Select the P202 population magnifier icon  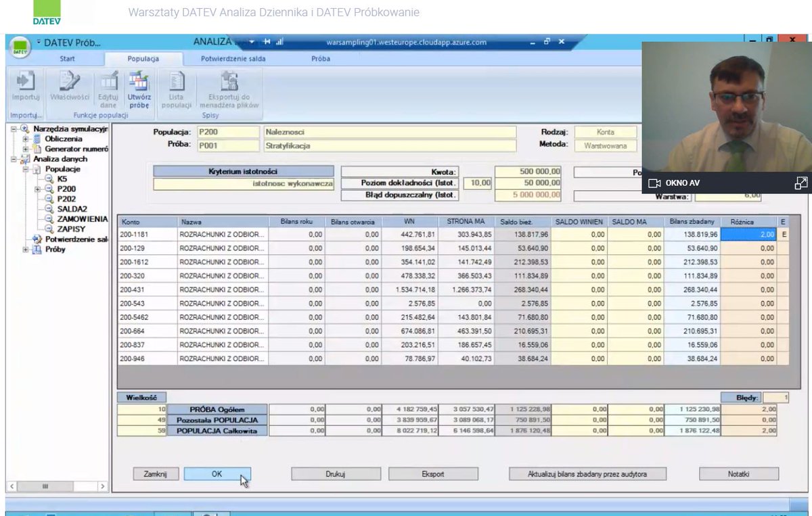(49, 200)
